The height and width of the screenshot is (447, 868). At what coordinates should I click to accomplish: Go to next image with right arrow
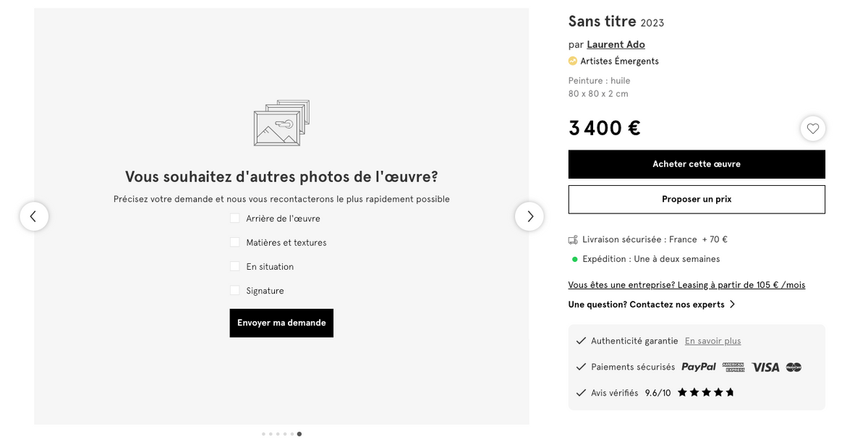click(529, 216)
